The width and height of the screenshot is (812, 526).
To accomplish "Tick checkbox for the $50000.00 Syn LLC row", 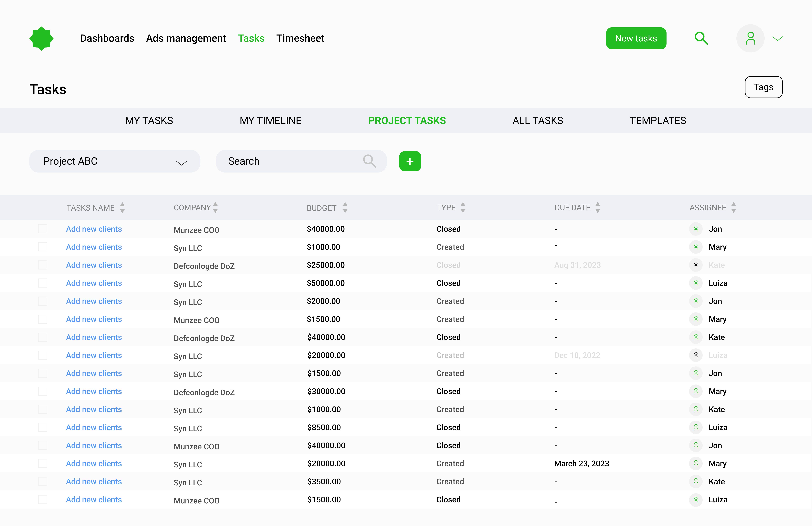I will point(43,283).
